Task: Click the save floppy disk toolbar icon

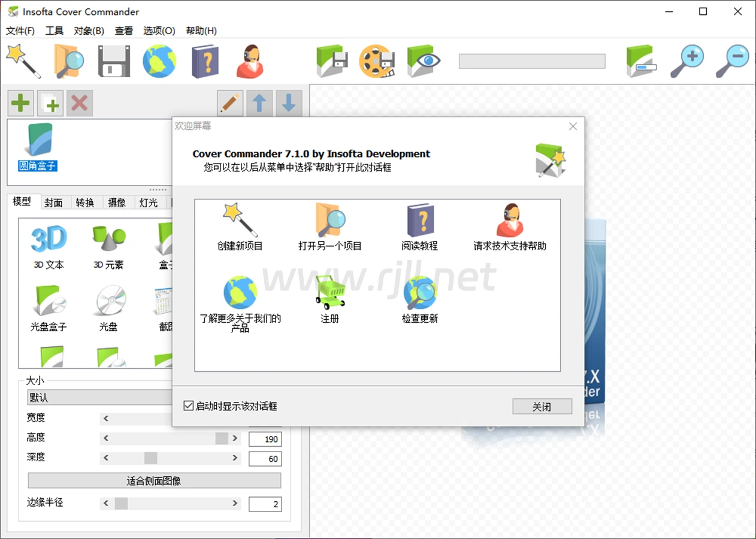Action: 114,62
